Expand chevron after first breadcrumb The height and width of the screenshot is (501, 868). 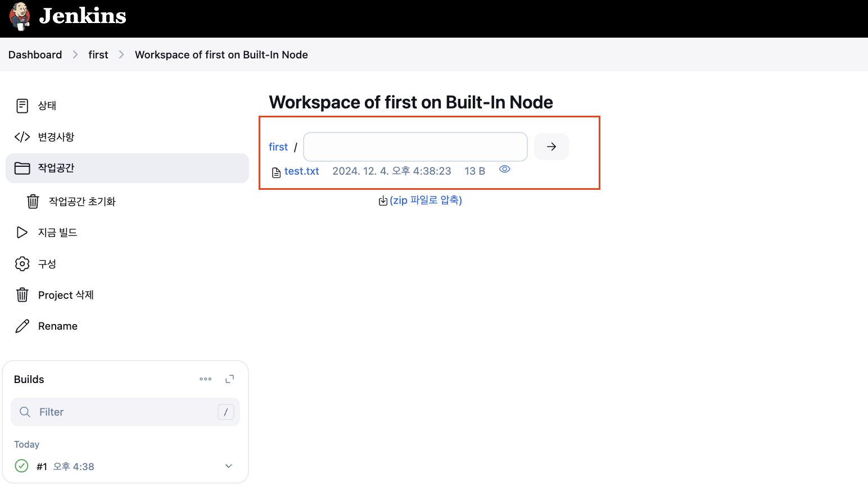[x=121, y=54]
